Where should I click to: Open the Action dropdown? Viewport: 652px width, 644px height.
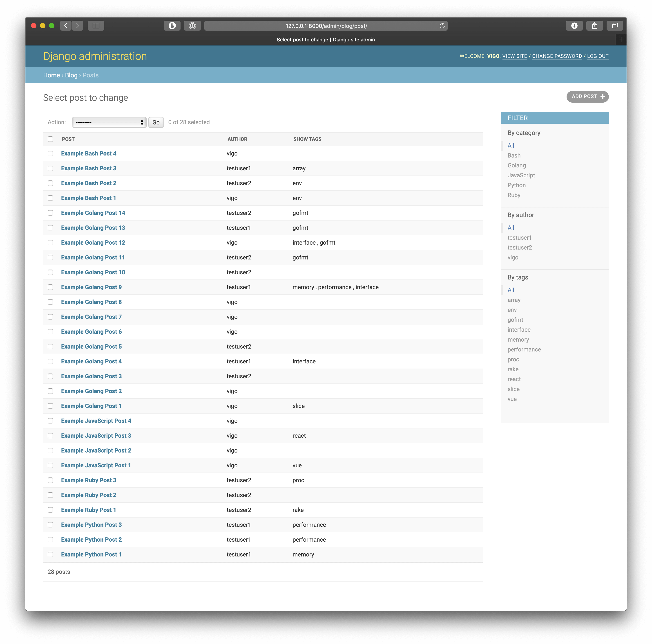[x=109, y=122]
